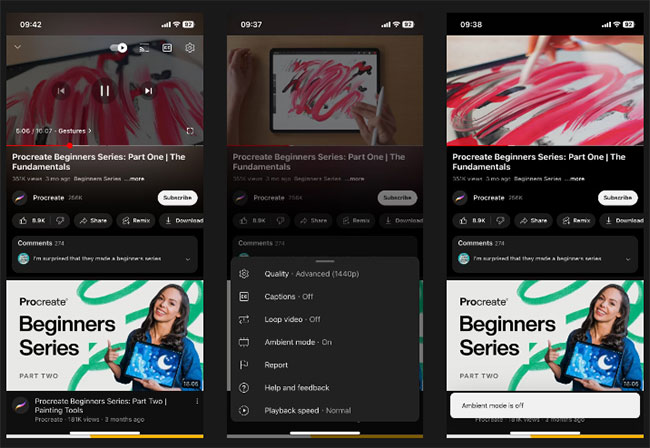
Task: Dislike the video in right phone
Action: pos(500,220)
